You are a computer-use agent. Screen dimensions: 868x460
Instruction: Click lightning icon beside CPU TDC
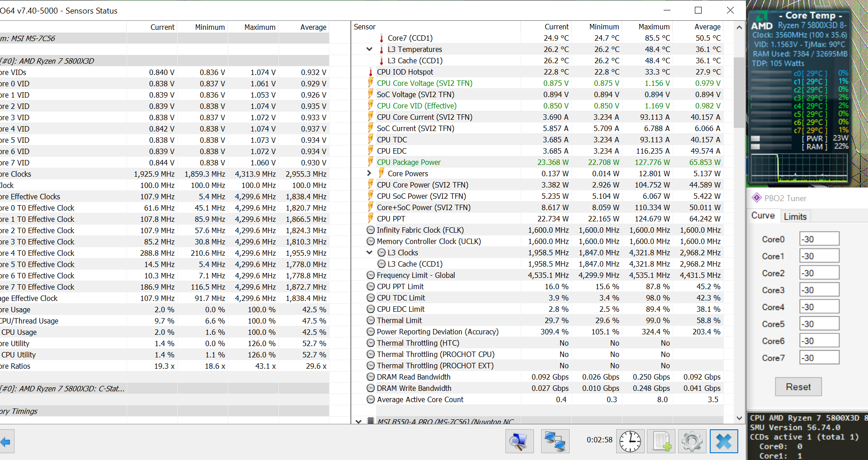pyautogui.click(x=371, y=139)
